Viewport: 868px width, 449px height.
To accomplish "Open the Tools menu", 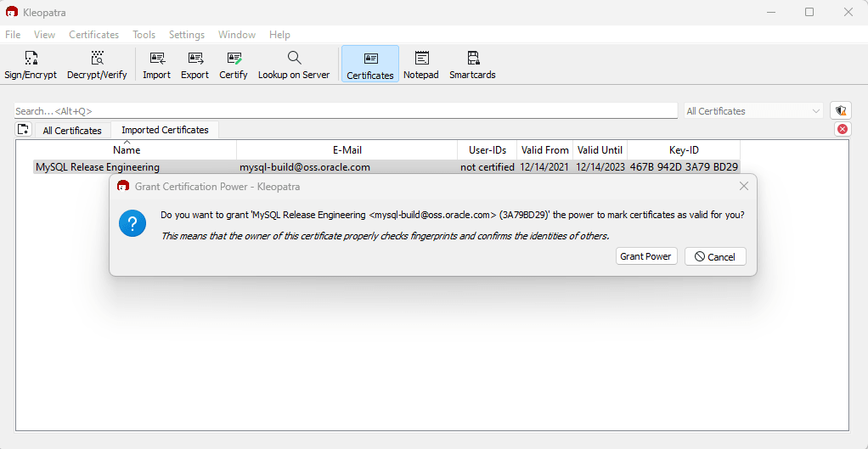I will [144, 34].
